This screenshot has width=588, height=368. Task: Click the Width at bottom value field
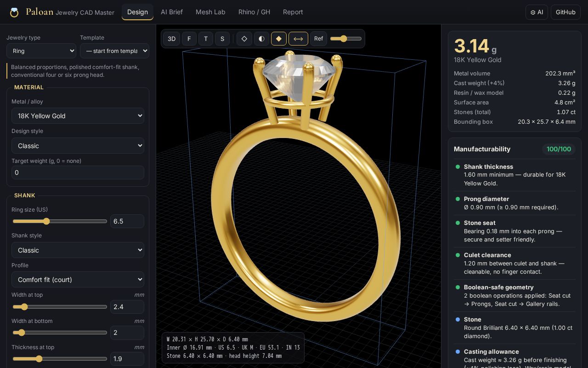[127, 333]
